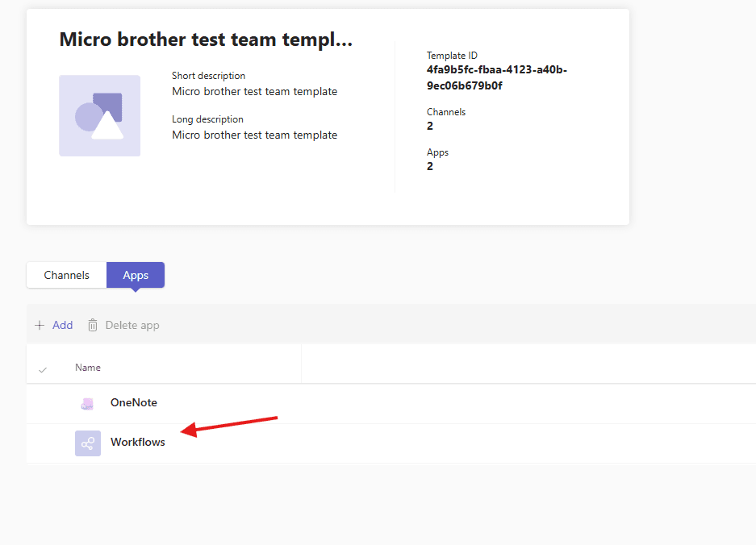
Task: Click the Apps count number
Action: coord(430,167)
